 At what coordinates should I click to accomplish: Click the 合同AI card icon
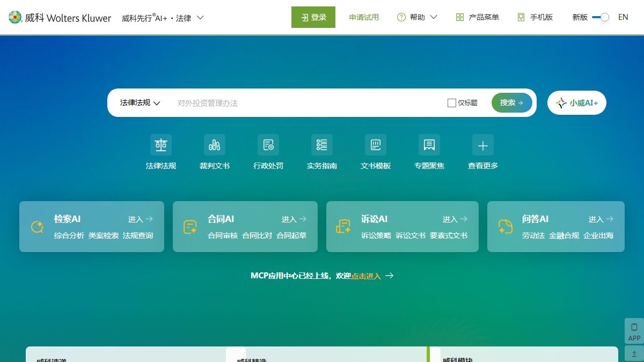click(x=191, y=227)
